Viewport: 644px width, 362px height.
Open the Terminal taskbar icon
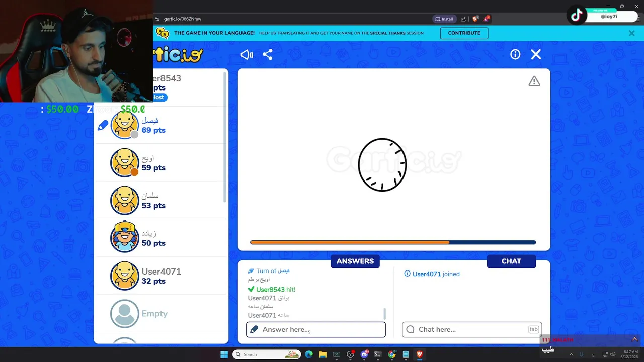click(378, 354)
